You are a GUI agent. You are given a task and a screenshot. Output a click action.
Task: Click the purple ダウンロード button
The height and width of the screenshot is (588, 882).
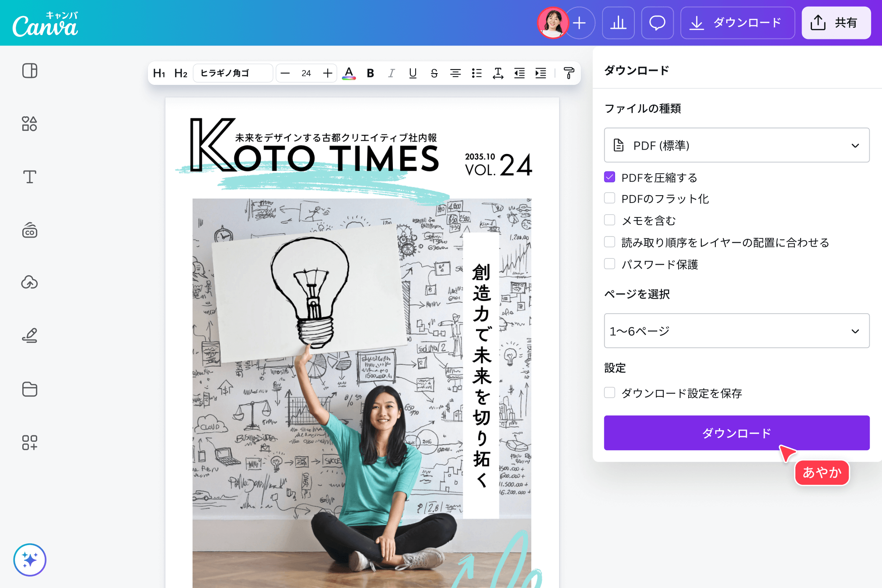pyautogui.click(x=736, y=433)
